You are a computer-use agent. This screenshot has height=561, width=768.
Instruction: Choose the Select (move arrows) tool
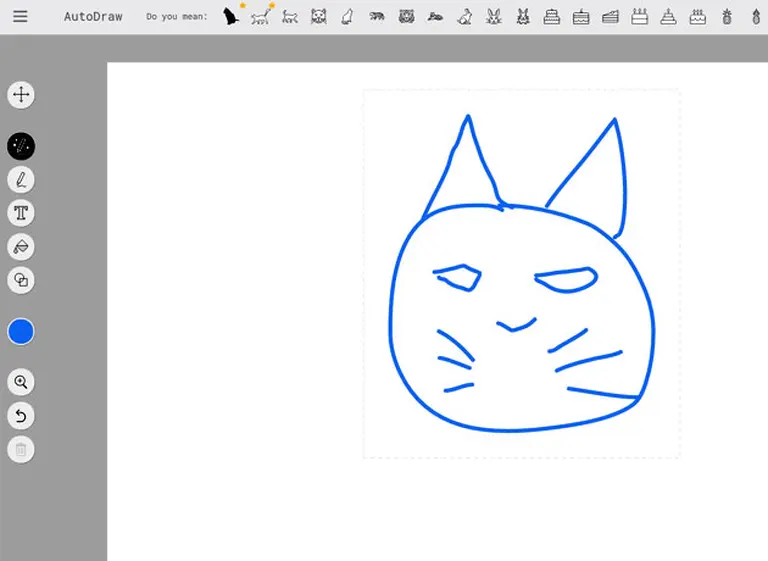[x=21, y=95]
